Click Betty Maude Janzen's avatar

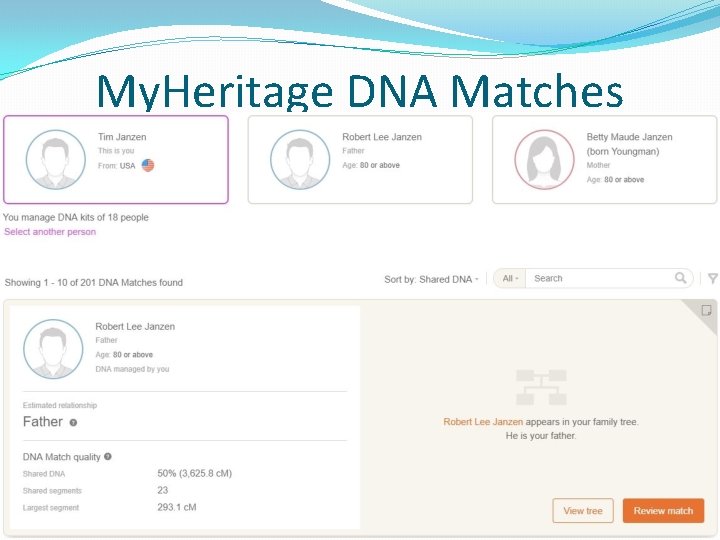(544, 159)
